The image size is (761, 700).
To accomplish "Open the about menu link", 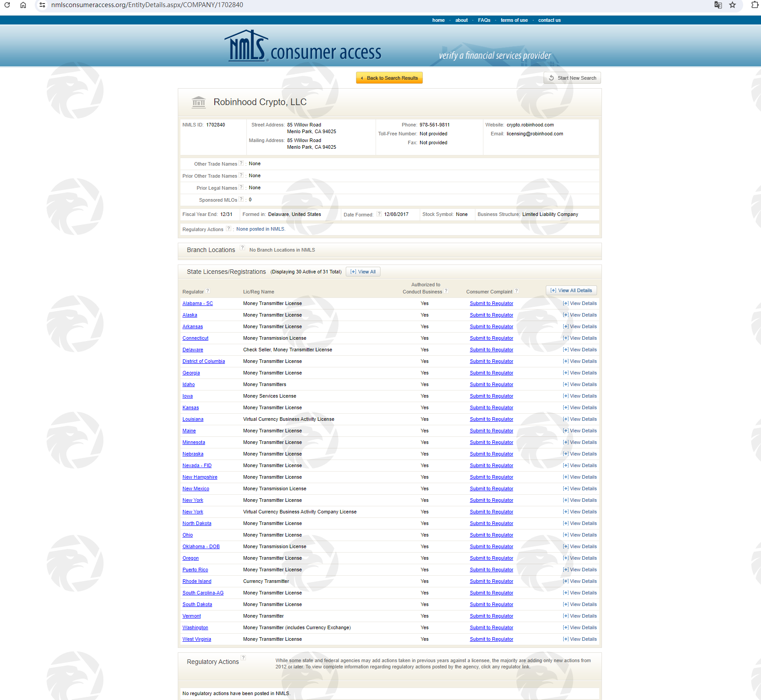I will tap(462, 20).
